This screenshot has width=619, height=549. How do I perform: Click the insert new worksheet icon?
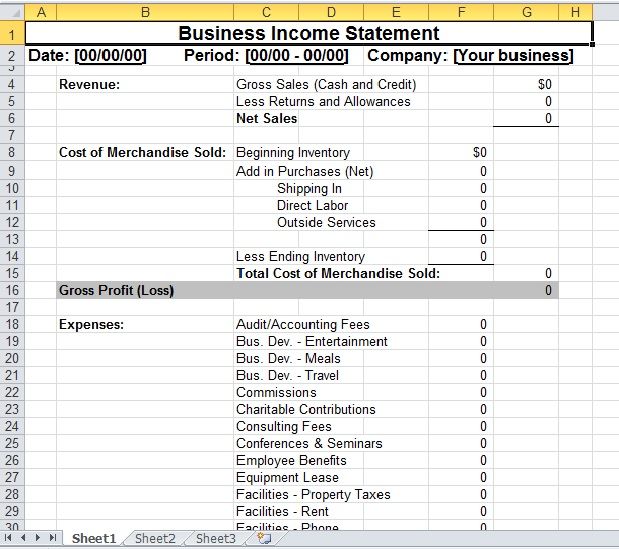(264, 538)
